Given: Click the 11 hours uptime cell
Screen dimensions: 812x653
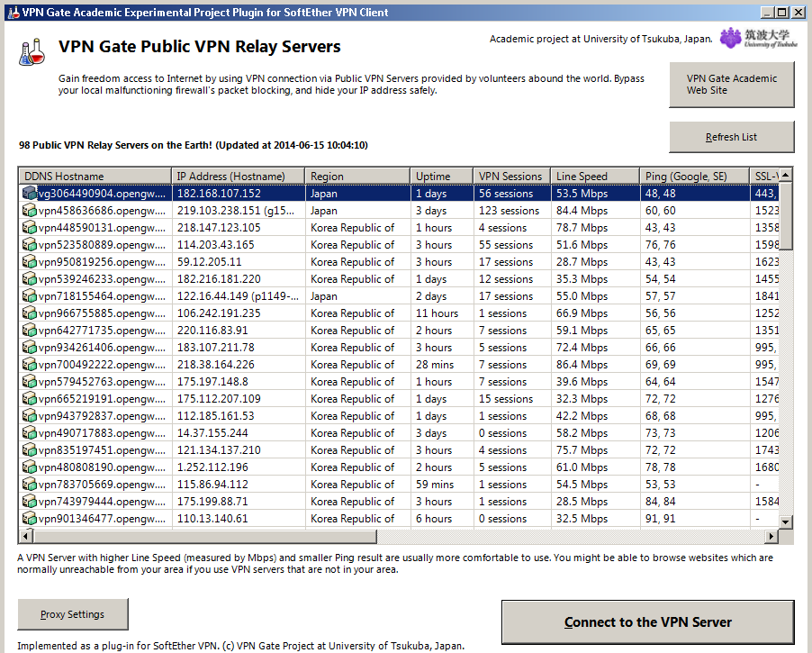Looking at the screenshot, I should point(438,313).
